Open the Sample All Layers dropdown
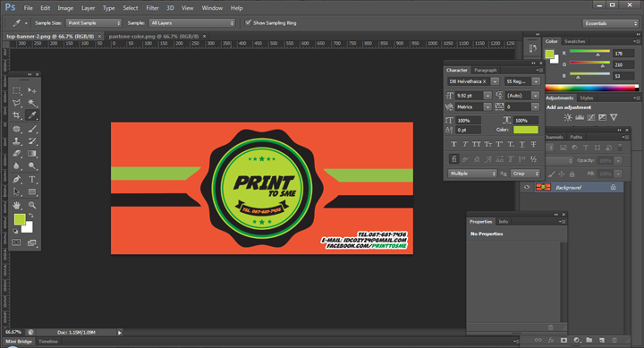Viewport: 644px width, 348px height. [x=191, y=23]
